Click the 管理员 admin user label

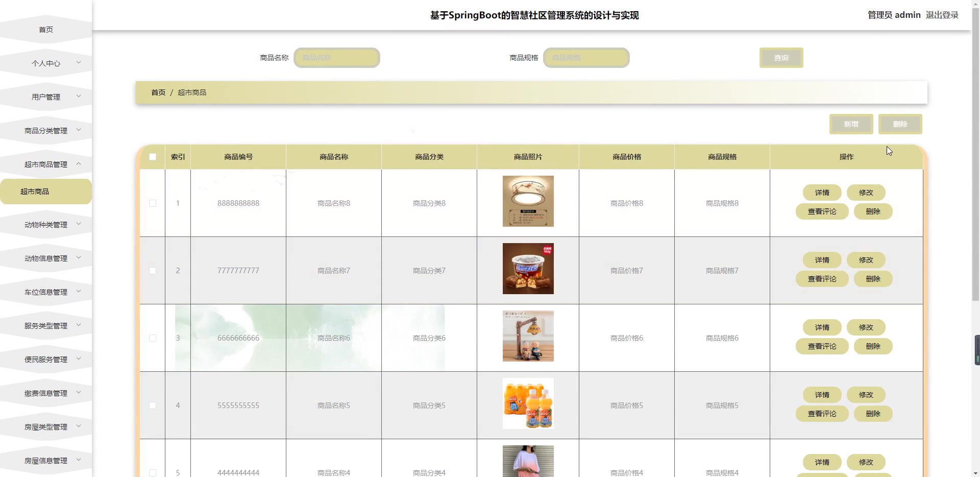point(894,15)
